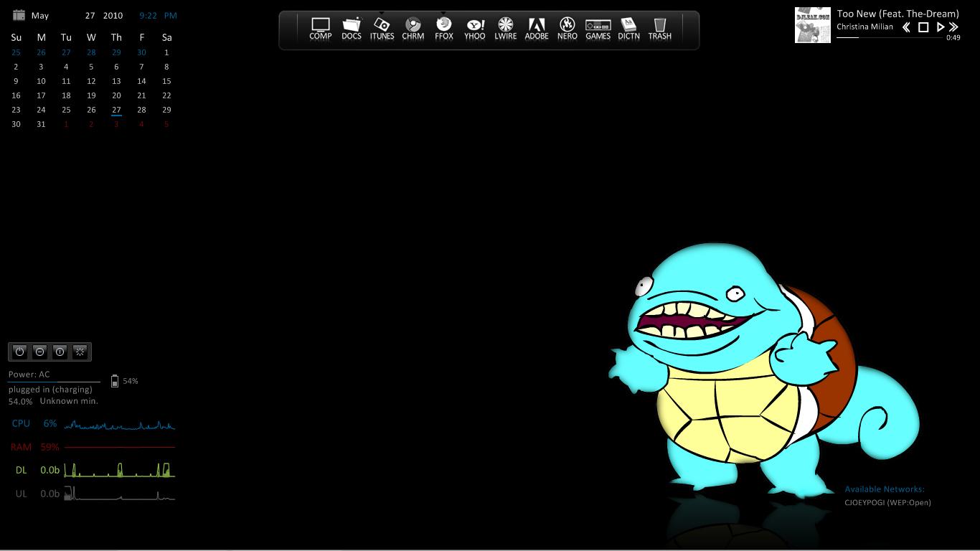
Task: Open the DOCS documents shortcut
Action: point(351,27)
